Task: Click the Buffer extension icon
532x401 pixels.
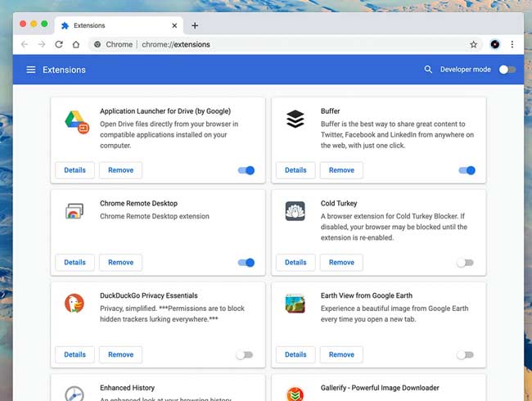Action: click(x=295, y=119)
